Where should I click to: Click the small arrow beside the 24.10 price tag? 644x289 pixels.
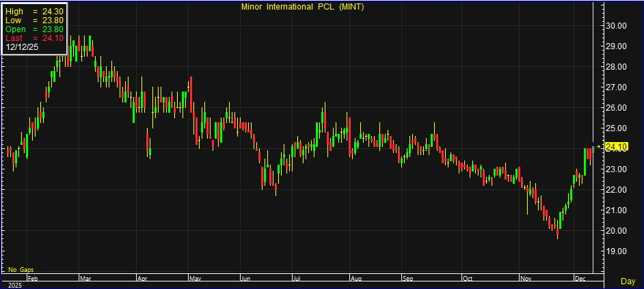tap(600, 146)
